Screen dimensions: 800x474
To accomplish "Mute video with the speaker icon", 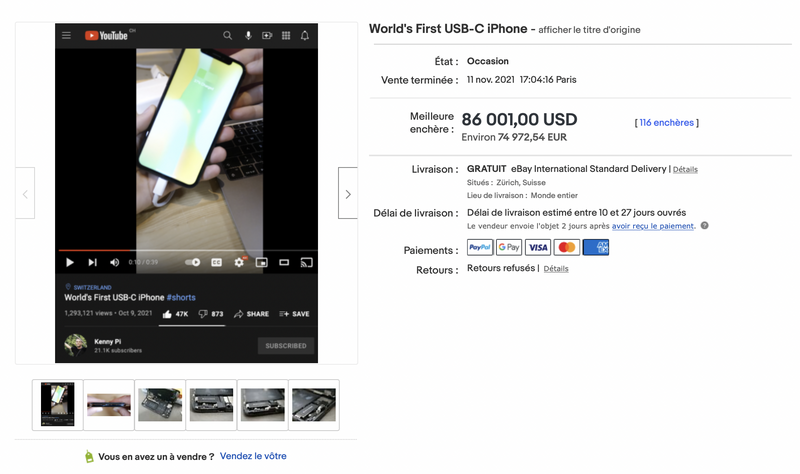I will pos(115,262).
